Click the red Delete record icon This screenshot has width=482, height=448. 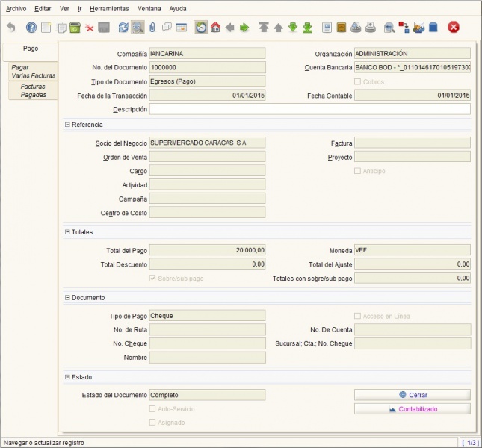click(90, 28)
